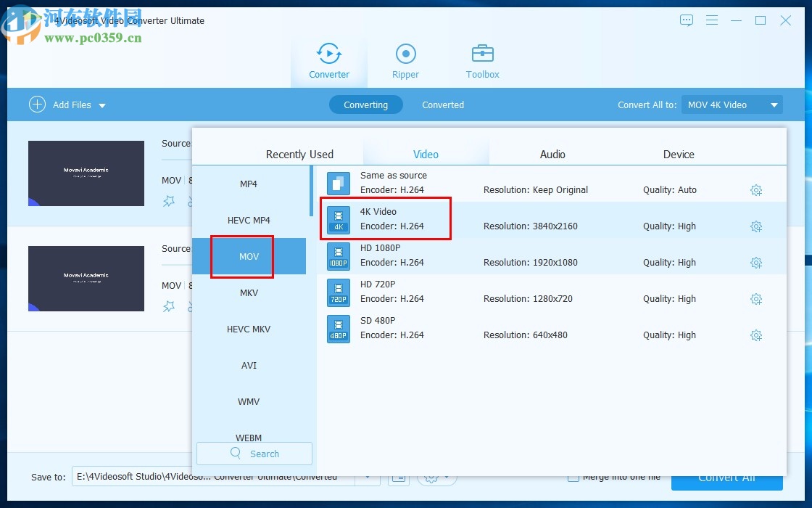The image size is (812, 508).
Task: Click the edit star icon of first video
Action: pos(169,202)
